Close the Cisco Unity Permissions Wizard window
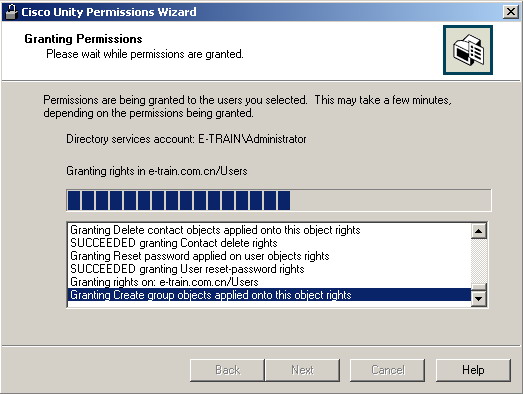Image resolution: width=523 pixels, height=394 pixels. [510, 12]
